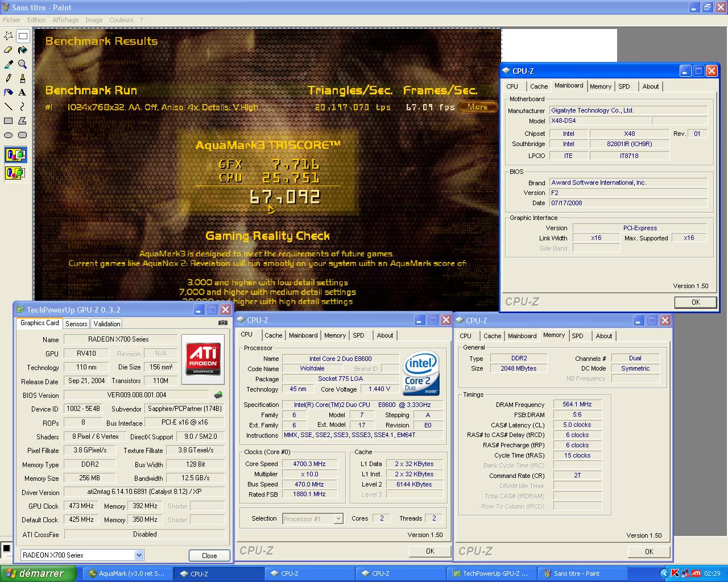Choose the rectangle shape tool in Paint
This screenshot has height=582, width=728.
(x=9, y=120)
